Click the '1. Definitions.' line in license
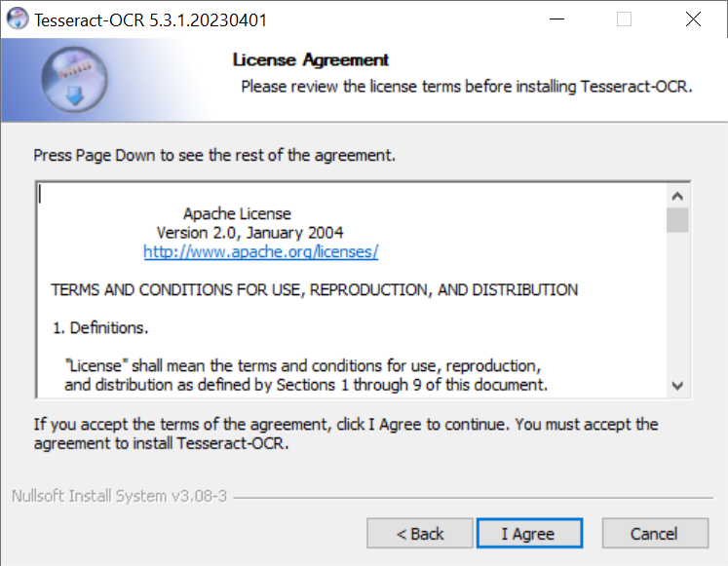 tap(100, 328)
